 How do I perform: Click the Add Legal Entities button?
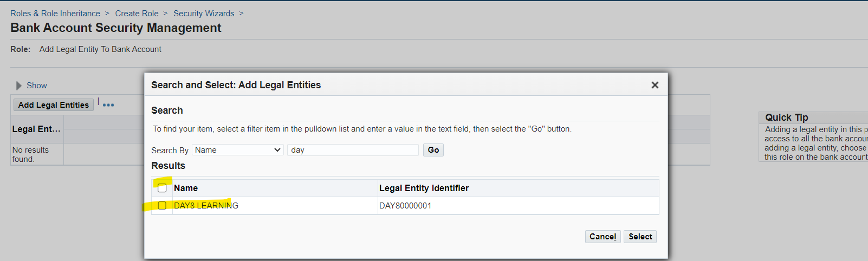click(54, 105)
